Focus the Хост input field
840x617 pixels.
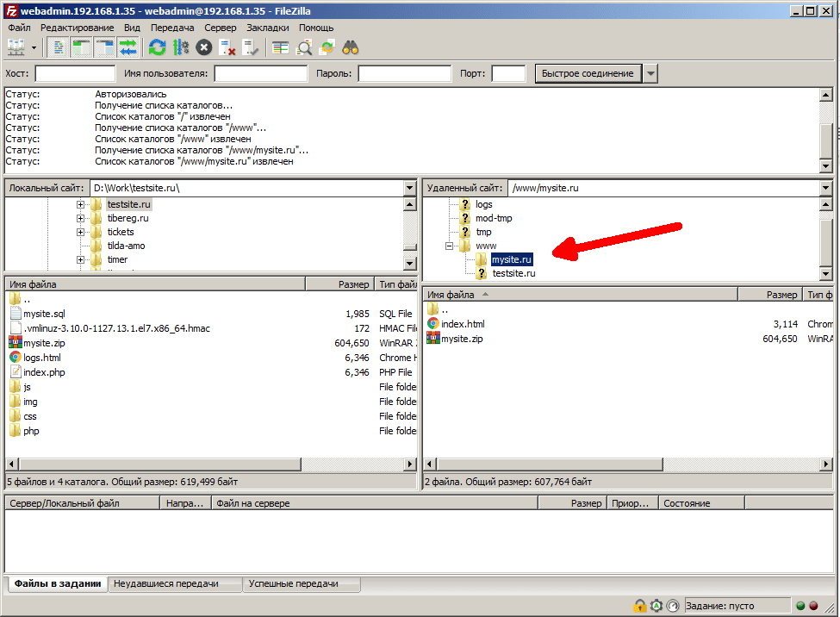point(75,73)
